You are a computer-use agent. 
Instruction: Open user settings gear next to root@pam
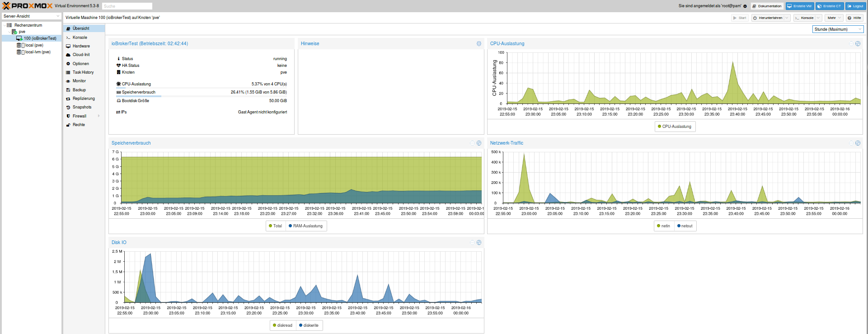pos(745,6)
